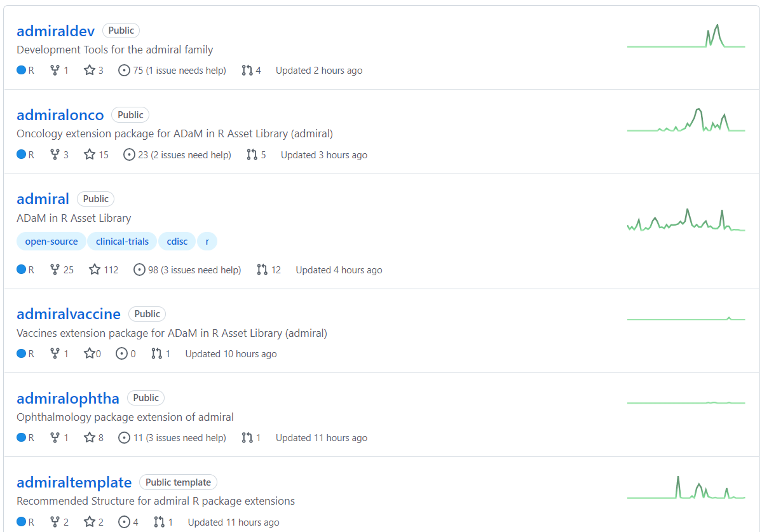Screen dimensions: 762x532
Task: Click the blue R language dot for admiraldev
Action: click(21, 71)
